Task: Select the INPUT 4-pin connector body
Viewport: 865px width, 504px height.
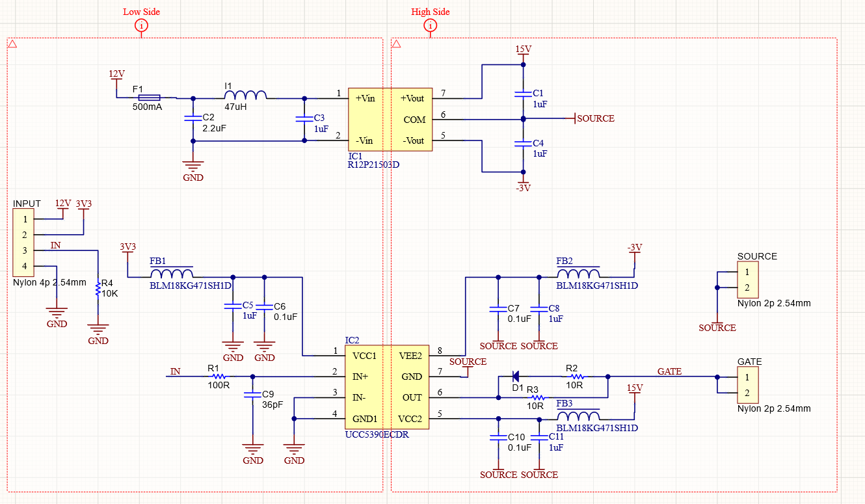Action: 23,242
